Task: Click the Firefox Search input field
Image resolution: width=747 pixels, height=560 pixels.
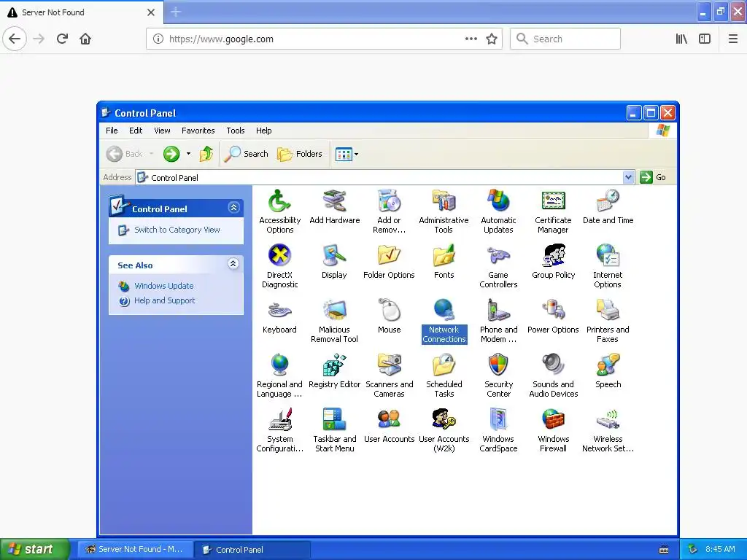Action: (x=565, y=39)
